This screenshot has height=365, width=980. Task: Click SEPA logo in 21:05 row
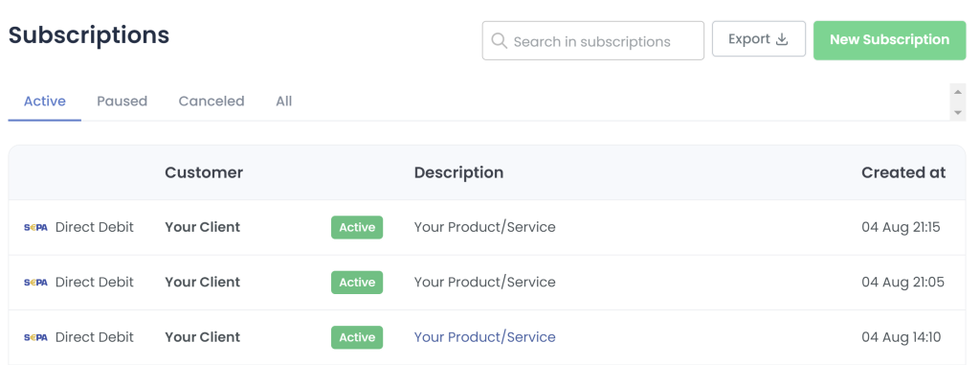click(35, 283)
